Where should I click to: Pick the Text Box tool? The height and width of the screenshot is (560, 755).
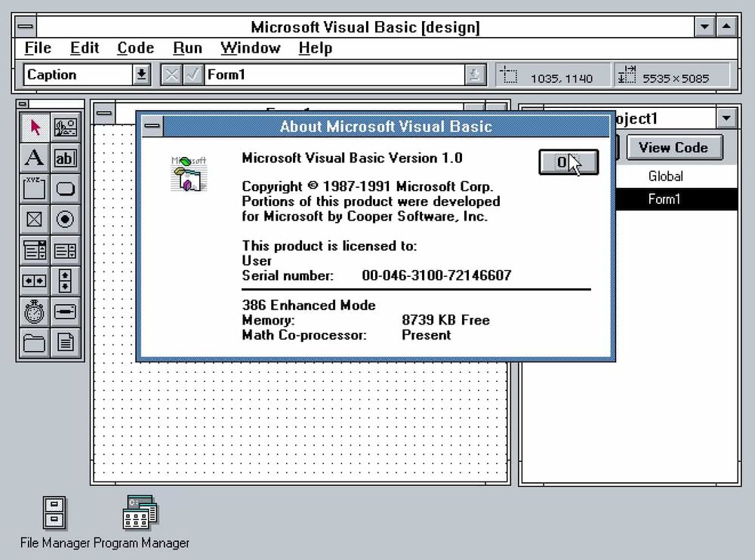[65, 158]
